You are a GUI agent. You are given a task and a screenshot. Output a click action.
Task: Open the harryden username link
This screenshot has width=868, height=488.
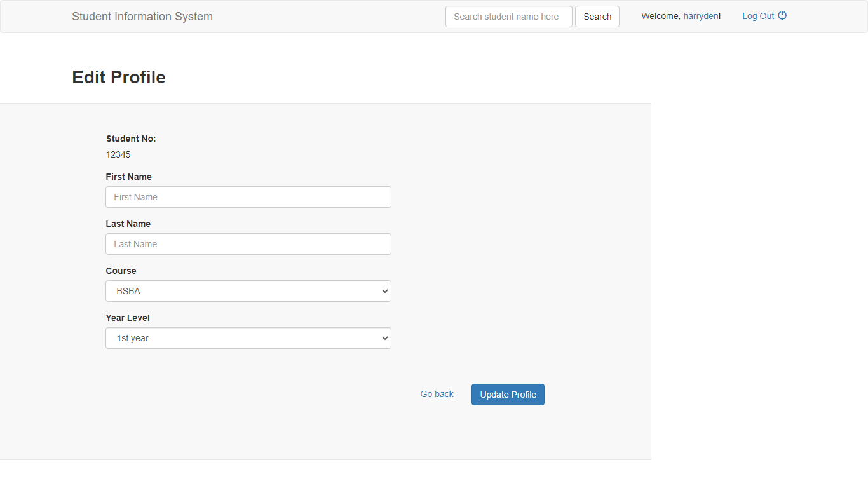pyautogui.click(x=701, y=16)
